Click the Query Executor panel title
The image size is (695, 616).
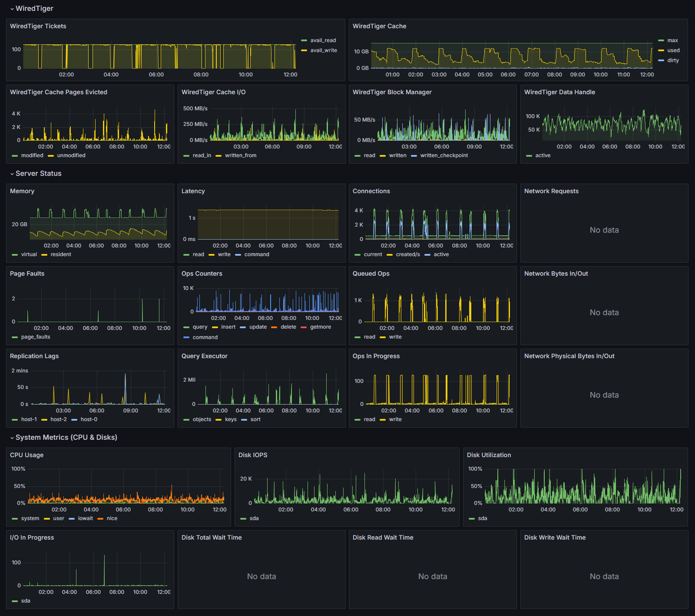point(204,356)
